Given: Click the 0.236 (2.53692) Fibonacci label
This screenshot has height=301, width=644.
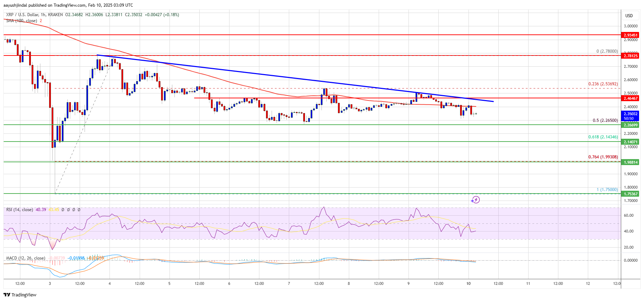Looking at the screenshot, I should [x=603, y=84].
